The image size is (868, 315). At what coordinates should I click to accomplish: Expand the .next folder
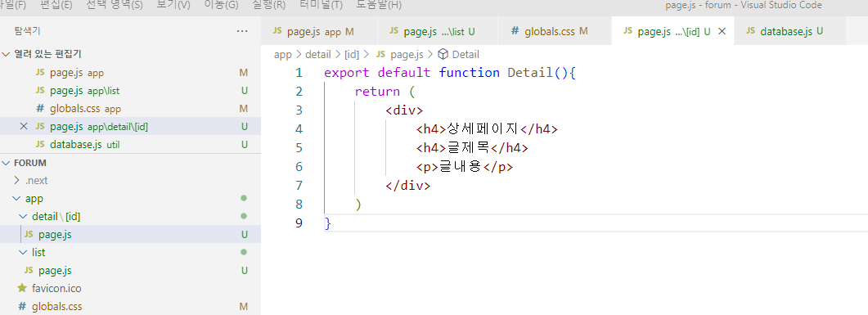[16, 181]
